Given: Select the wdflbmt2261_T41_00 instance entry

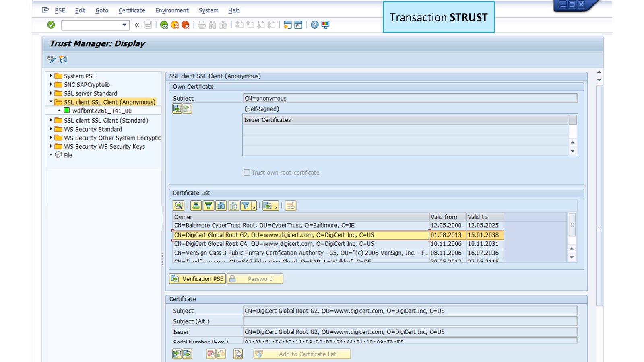Looking at the screenshot, I should 102,111.
